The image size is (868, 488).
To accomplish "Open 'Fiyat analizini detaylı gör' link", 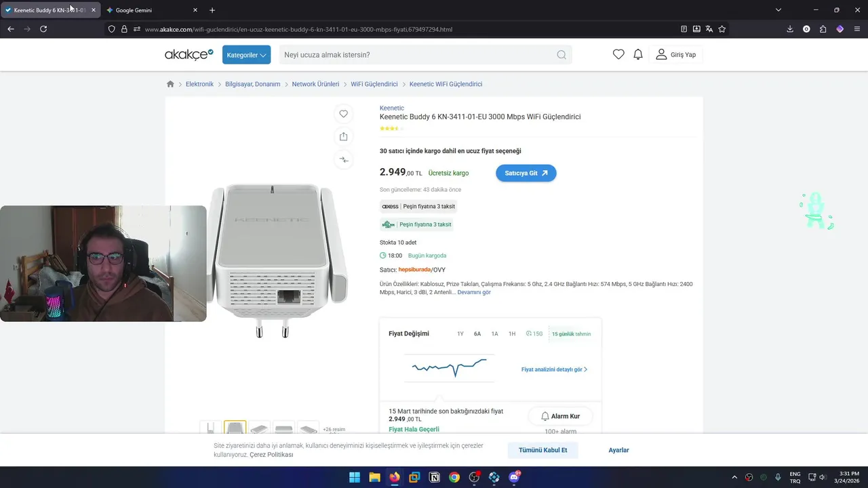I will 554,369.
